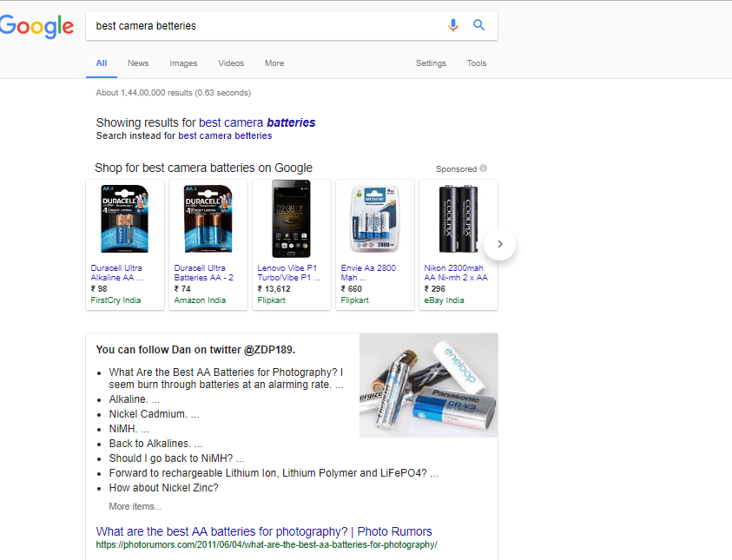Click the blue magnifier search icon

pyautogui.click(x=479, y=25)
